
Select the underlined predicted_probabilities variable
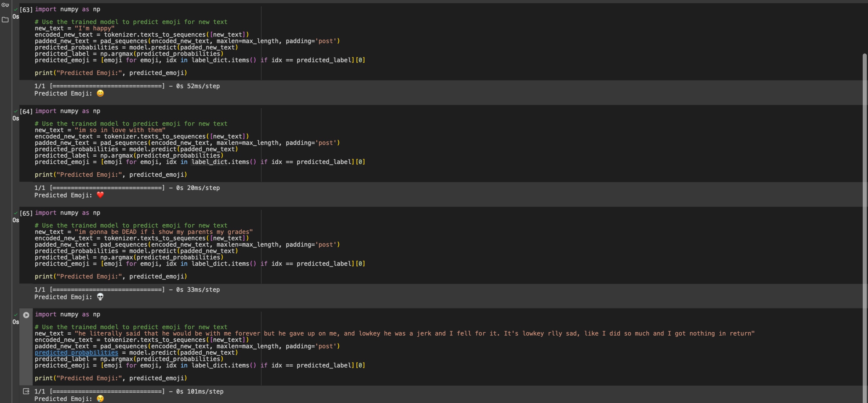point(76,352)
